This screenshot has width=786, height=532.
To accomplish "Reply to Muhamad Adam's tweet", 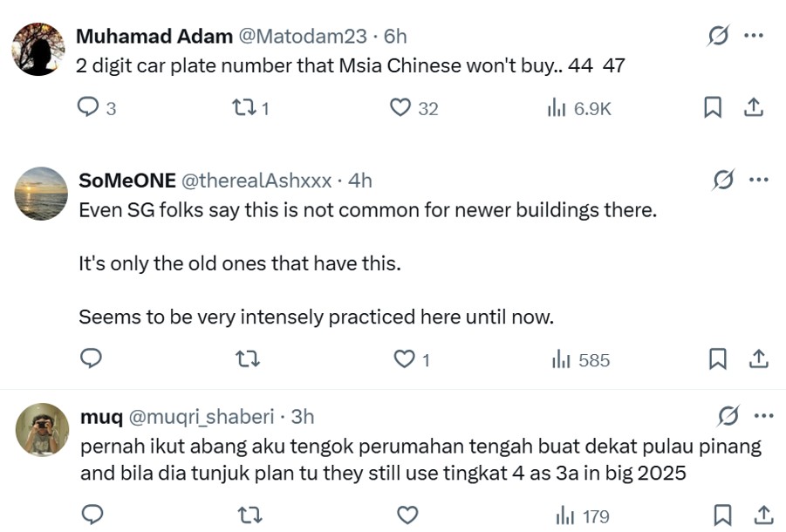I will click(x=88, y=107).
